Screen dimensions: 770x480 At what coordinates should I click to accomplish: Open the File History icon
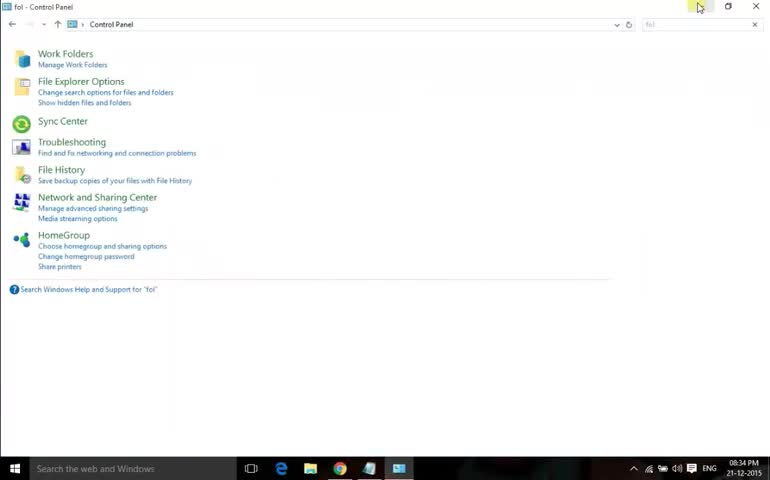[x=23, y=175]
